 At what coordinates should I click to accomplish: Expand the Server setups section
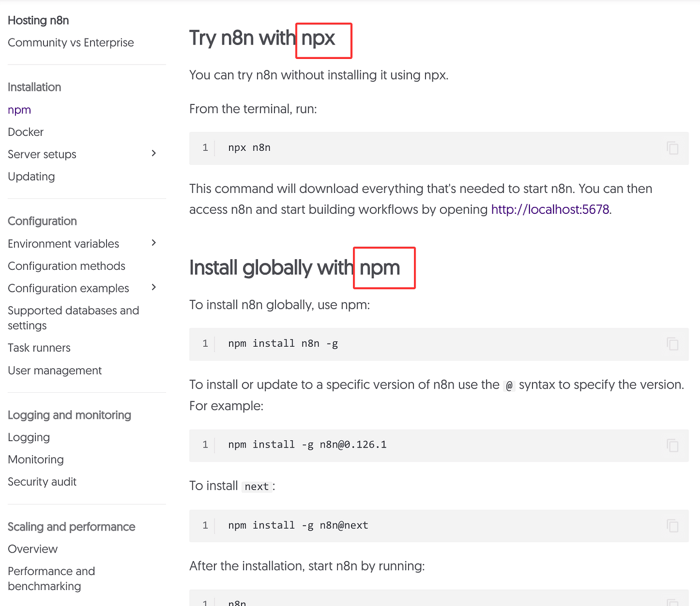point(154,153)
